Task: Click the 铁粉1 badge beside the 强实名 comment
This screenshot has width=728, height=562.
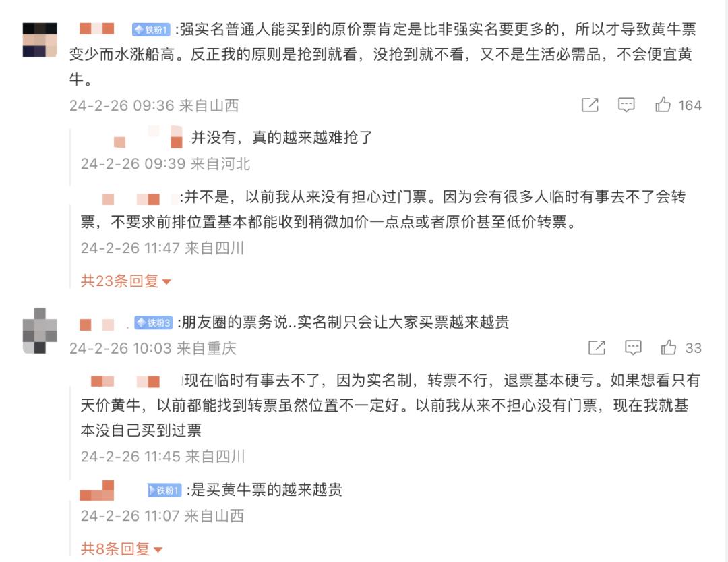Action: tap(151, 30)
